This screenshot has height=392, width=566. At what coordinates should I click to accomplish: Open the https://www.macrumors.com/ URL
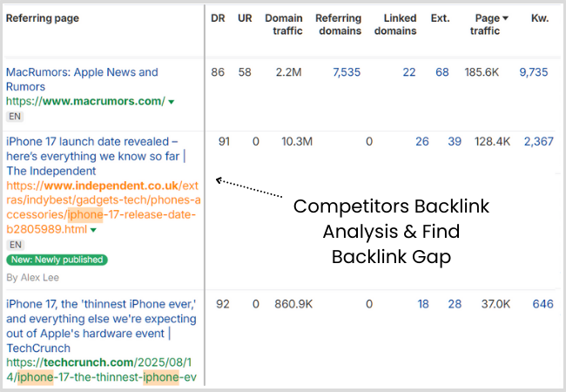coord(85,101)
